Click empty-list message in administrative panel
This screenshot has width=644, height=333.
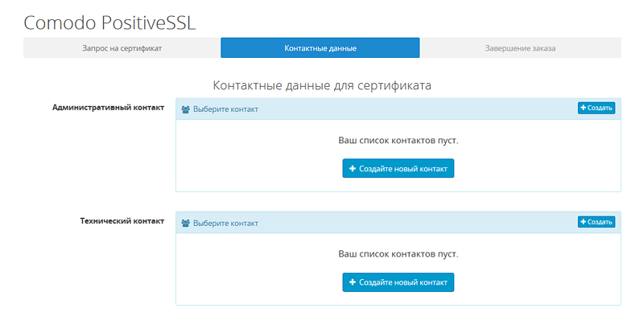pyautogui.click(x=398, y=141)
